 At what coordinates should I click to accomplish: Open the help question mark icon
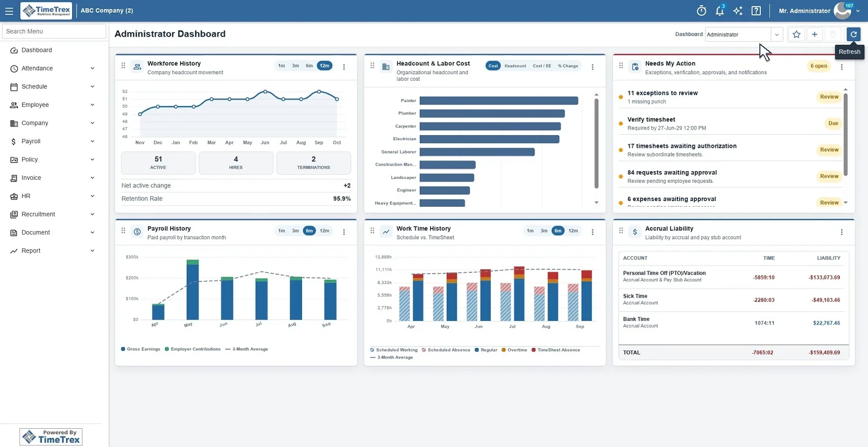tap(756, 11)
